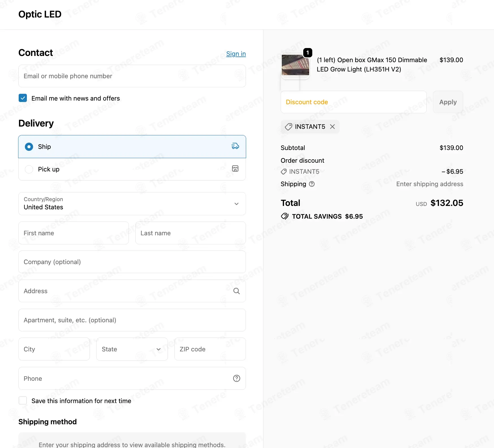Focus the Address field

(x=132, y=291)
